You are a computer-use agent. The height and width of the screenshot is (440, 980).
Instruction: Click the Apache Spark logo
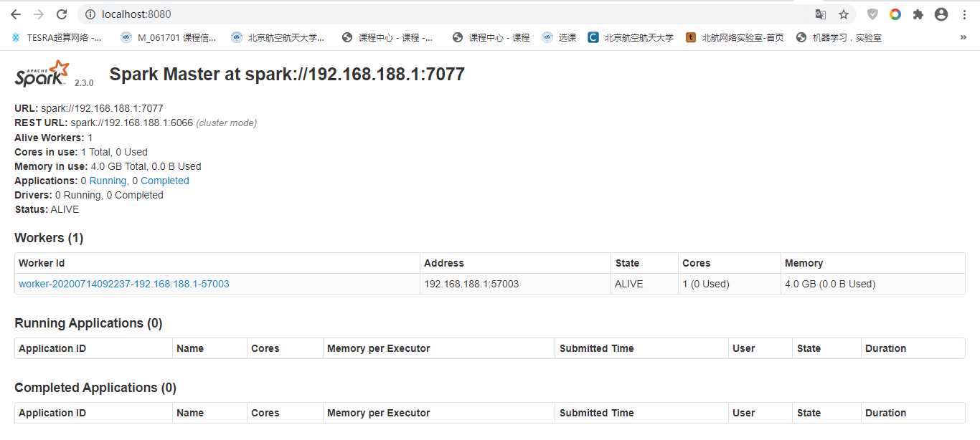(x=42, y=74)
